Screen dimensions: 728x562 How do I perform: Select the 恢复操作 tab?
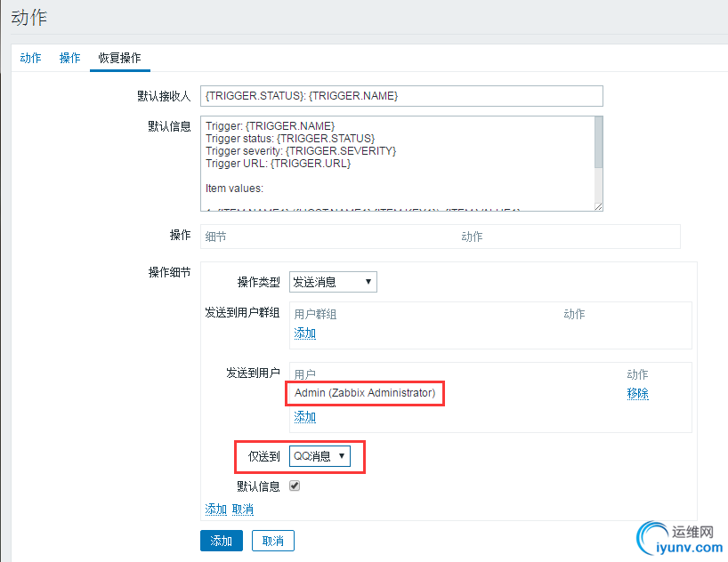tap(120, 58)
